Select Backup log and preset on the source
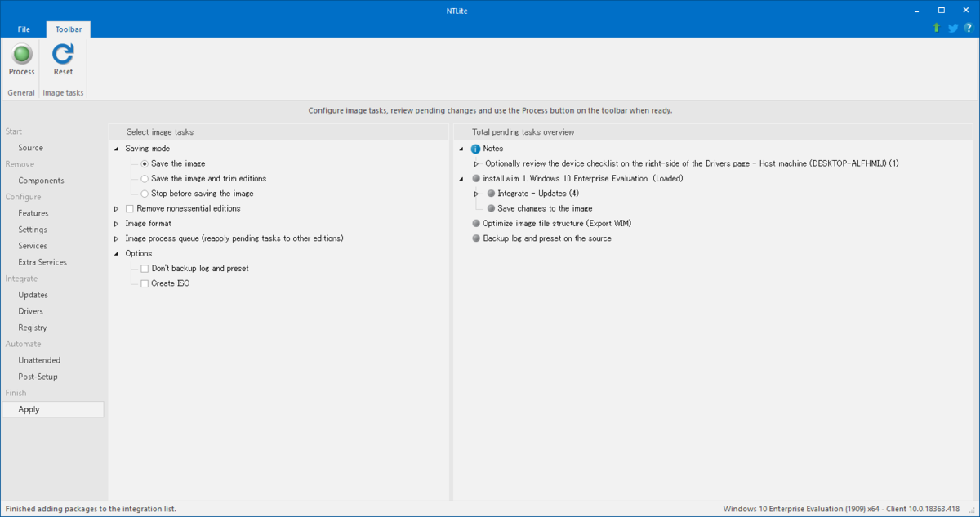980x517 pixels. click(547, 238)
